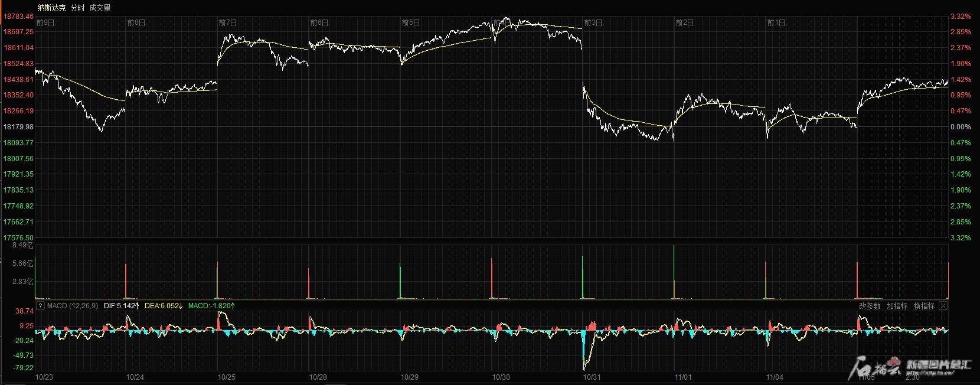Click the 2.83亿 volume axis label

coord(23,282)
